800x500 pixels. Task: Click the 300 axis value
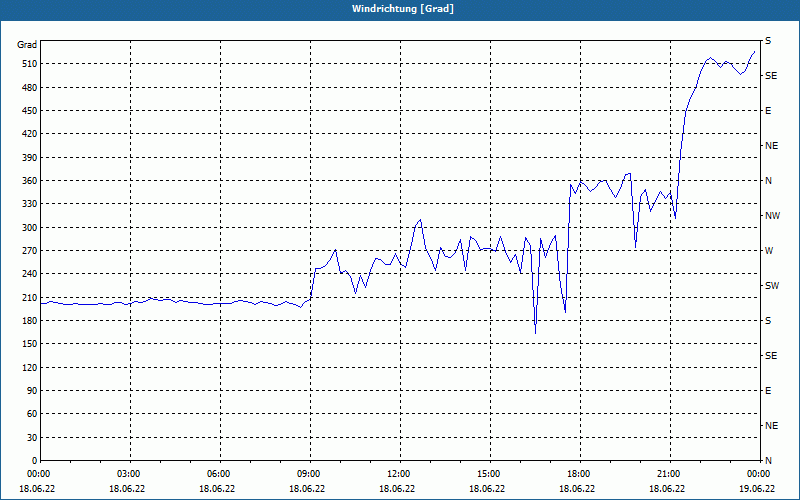pyautogui.click(x=29, y=228)
